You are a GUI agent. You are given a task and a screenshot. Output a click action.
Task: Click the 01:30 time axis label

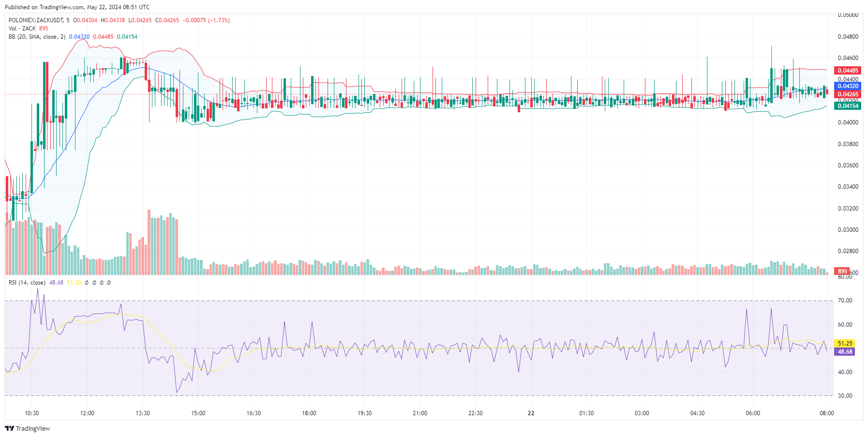click(586, 413)
